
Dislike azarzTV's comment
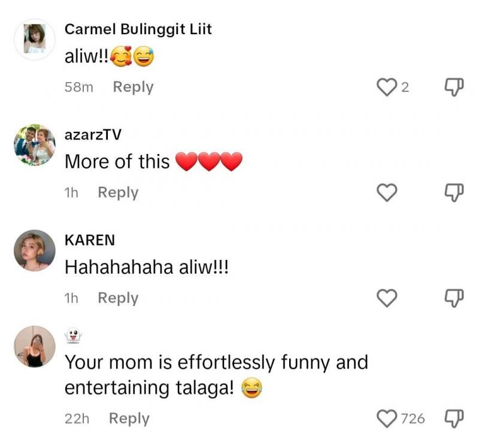click(454, 192)
